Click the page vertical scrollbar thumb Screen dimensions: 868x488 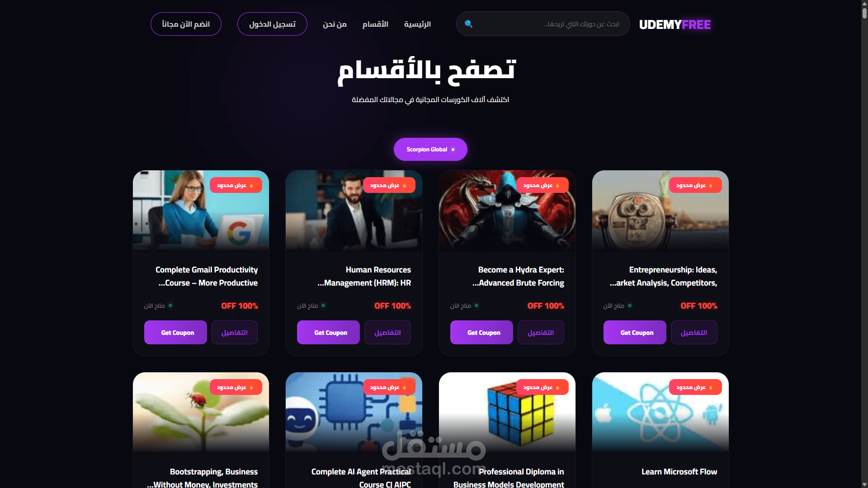click(864, 10)
